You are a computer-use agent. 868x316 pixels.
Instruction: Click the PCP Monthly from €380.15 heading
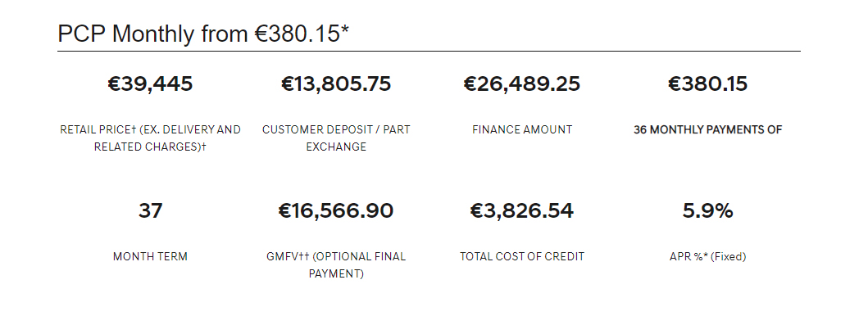203,34
